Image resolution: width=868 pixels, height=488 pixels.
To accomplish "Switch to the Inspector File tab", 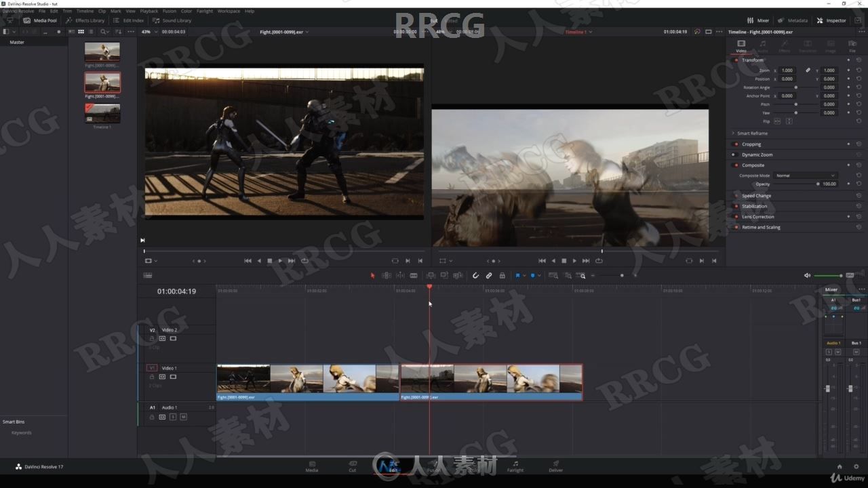I will 852,46.
